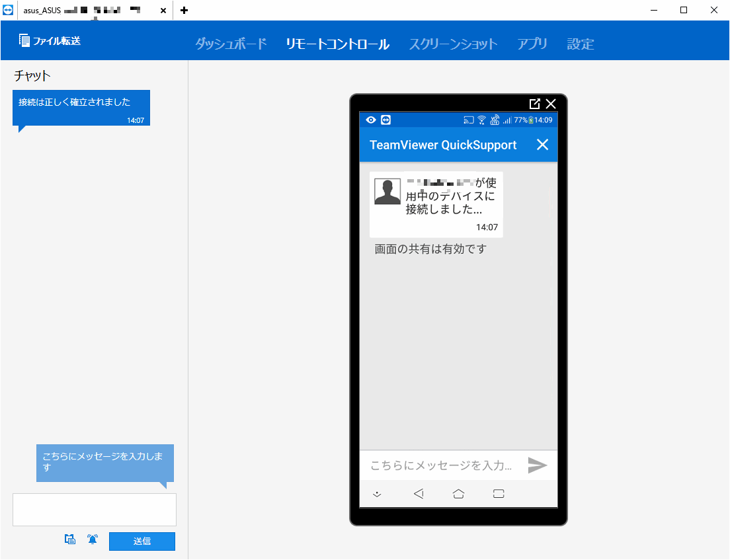Viewport: 730px width, 560px height.
Task: Focus the phone message input field
Action: click(x=442, y=465)
